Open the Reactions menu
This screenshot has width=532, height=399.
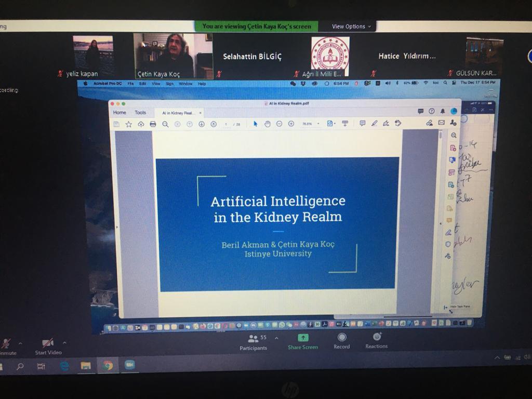pyautogui.click(x=377, y=341)
